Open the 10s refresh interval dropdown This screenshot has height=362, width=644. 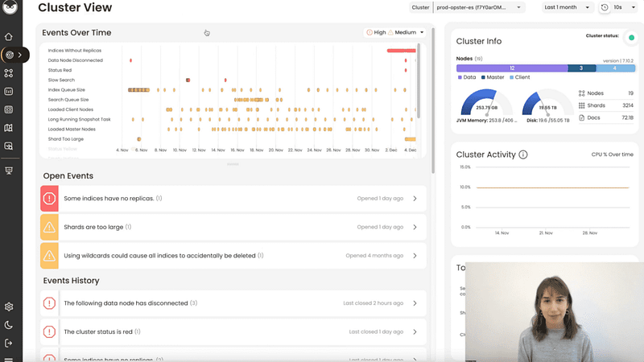click(x=625, y=7)
